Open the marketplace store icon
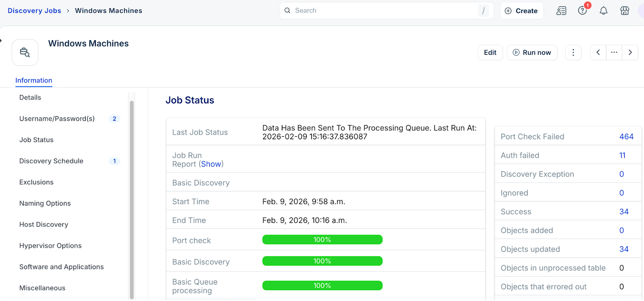The image size is (644, 301). pos(625,11)
